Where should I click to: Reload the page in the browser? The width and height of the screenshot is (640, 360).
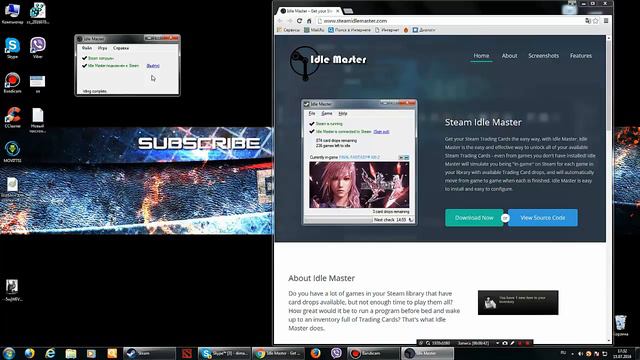coord(300,21)
